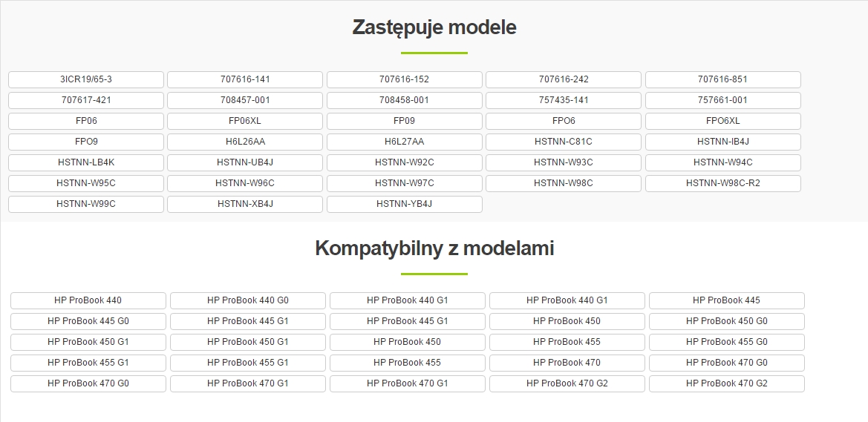Click the 757661-001 part tag
The height and width of the screenshot is (422, 868).
tap(722, 100)
